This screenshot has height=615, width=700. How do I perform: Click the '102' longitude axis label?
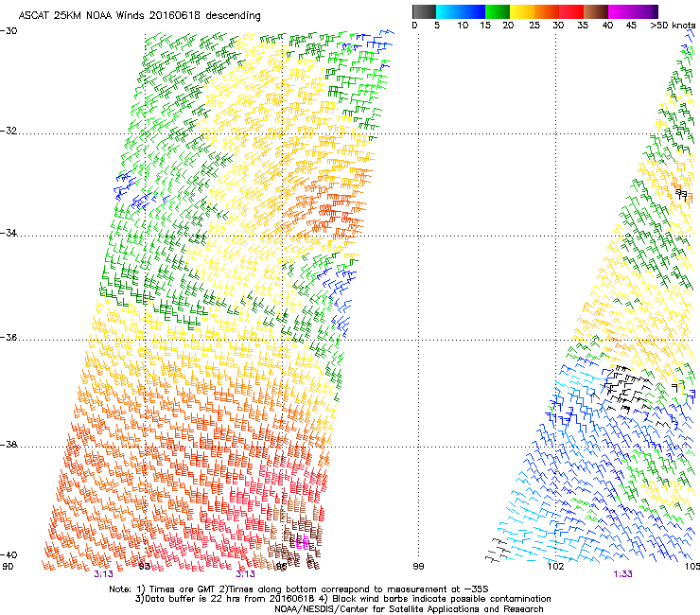(555, 567)
